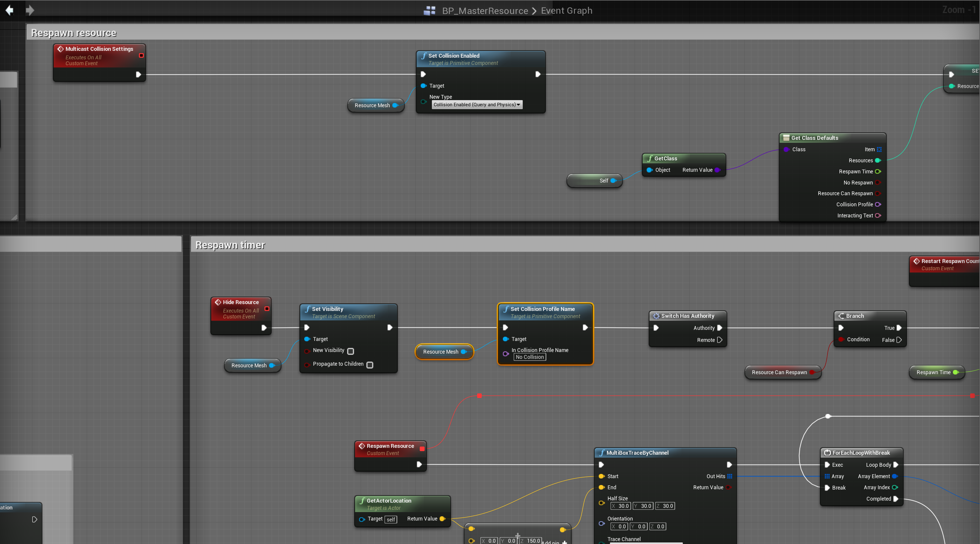Image resolution: width=980 pixels, height=544 pixels.
Task: Open the New Type collision dropdown
Action: pos(477,105)
